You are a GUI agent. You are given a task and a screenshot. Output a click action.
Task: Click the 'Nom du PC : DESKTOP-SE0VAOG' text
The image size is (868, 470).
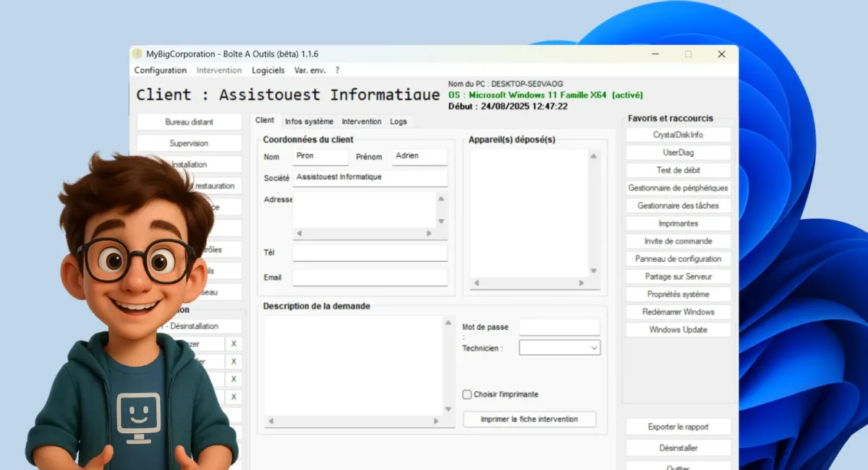click(x=506, y=84)
